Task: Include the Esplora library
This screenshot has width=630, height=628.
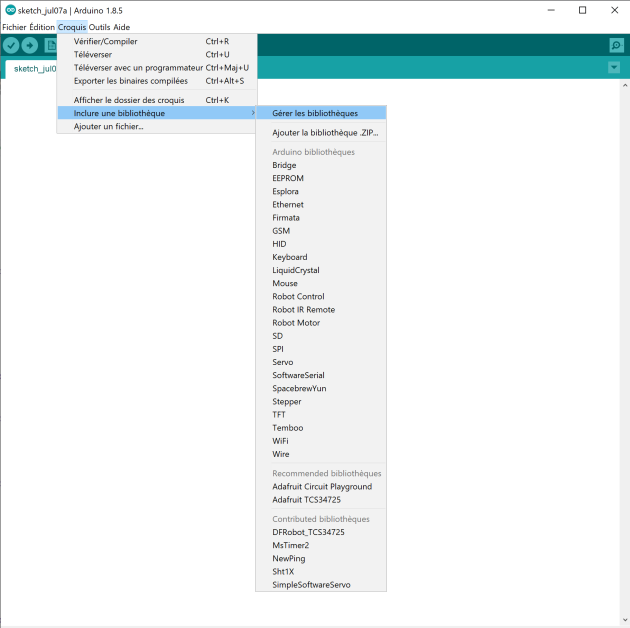Action: click(x=321, y=191)
